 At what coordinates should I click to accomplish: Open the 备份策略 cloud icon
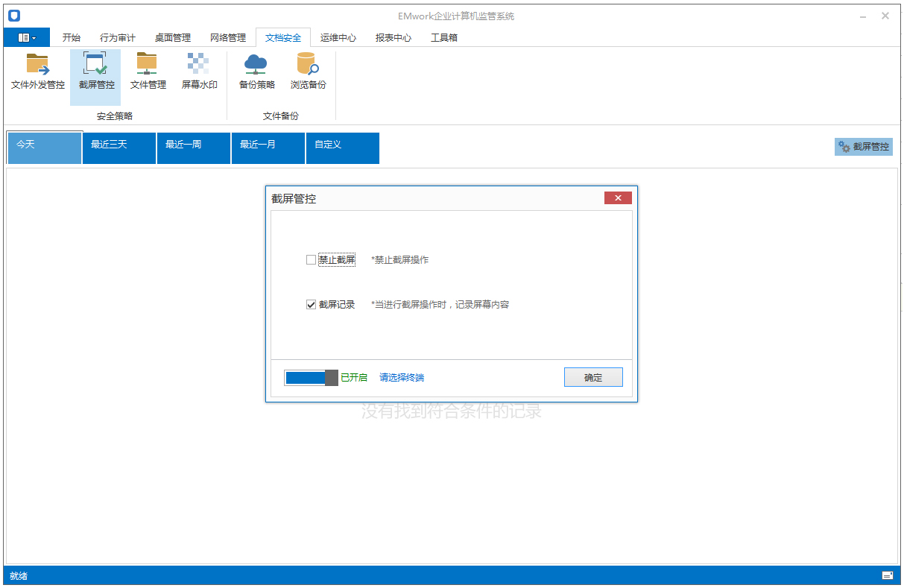pos(256,72)
